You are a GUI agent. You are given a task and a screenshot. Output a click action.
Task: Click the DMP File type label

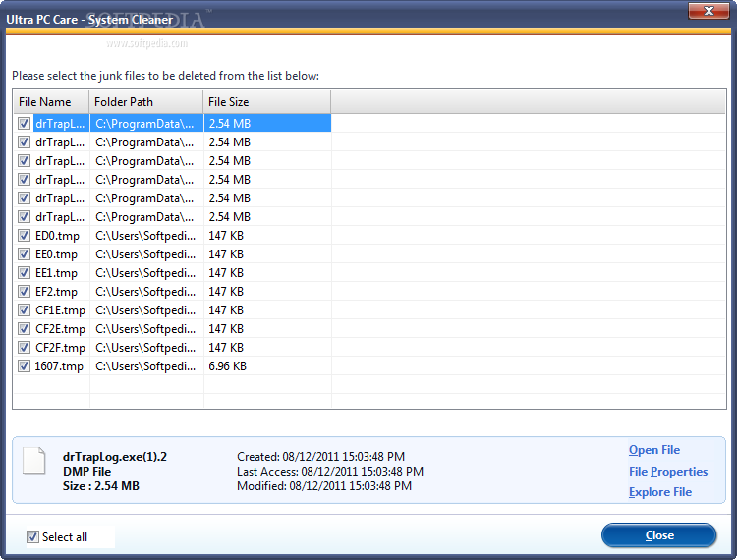pos(86,472)
